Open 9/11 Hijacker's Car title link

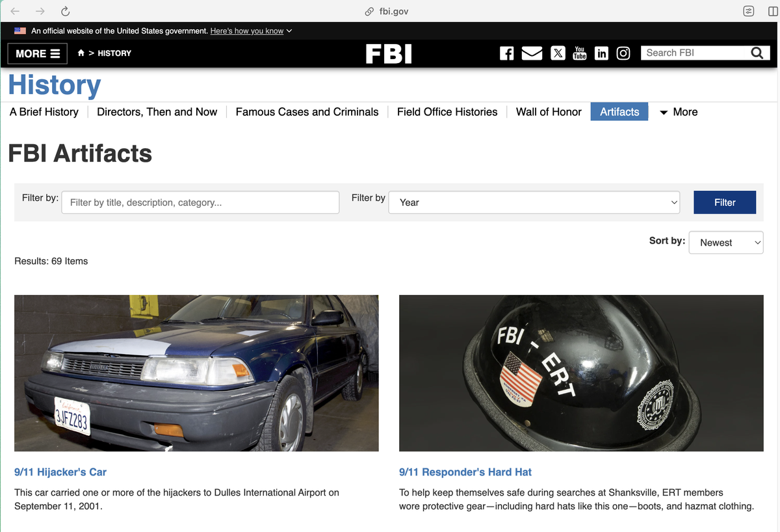click(x=60, y=472)
